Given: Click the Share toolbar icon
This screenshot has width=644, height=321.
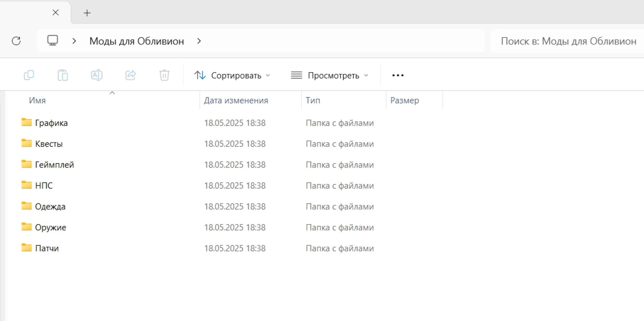Looking at the screenshot, I should tap(131, 75).
